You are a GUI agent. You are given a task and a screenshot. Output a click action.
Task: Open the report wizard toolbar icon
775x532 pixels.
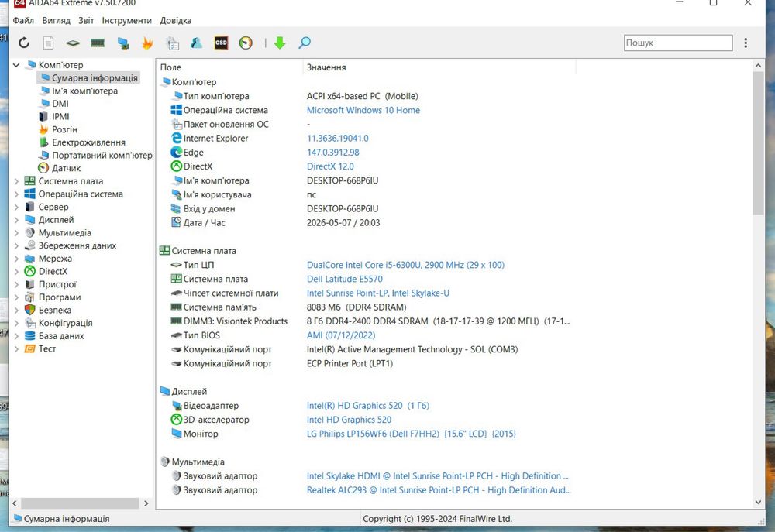173,43
